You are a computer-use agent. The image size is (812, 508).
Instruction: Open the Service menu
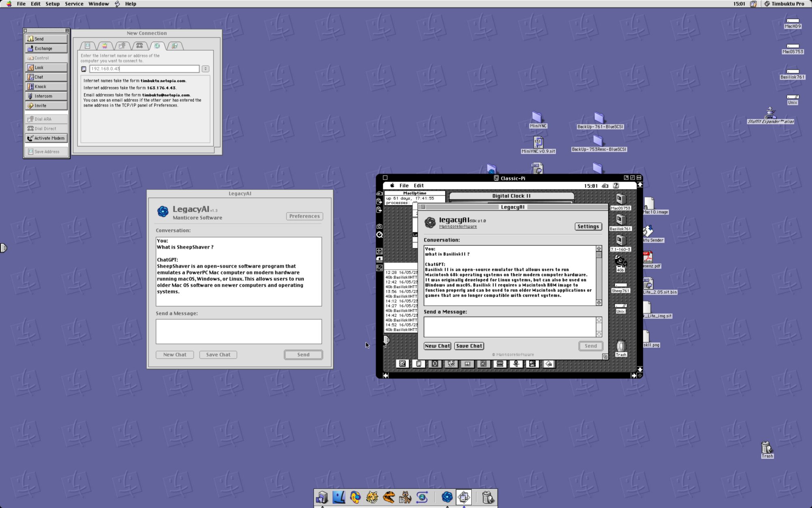click(x=74, y=4)
